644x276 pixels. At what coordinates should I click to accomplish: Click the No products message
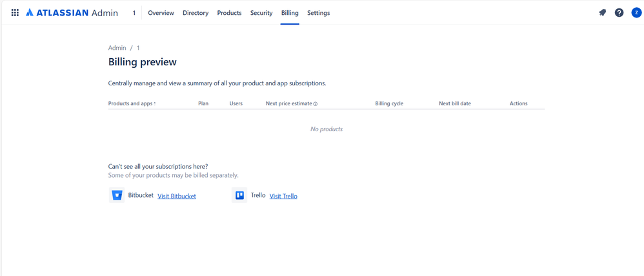coord(327,129)
